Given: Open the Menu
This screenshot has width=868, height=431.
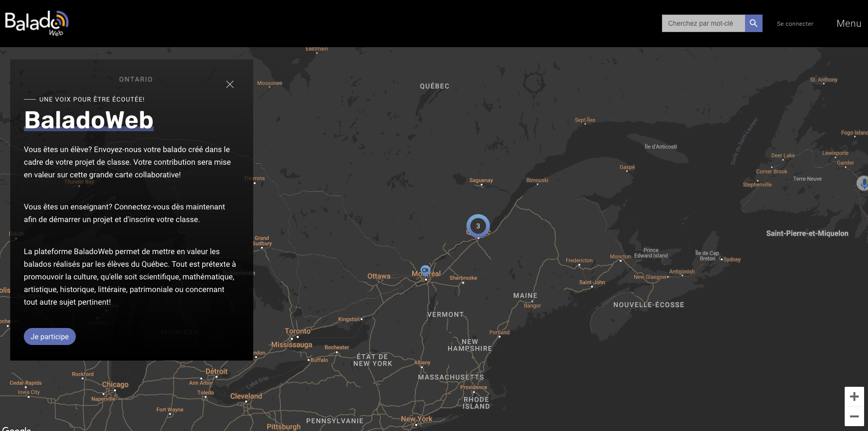Looking at the screenshot, I should pos(849,23).
